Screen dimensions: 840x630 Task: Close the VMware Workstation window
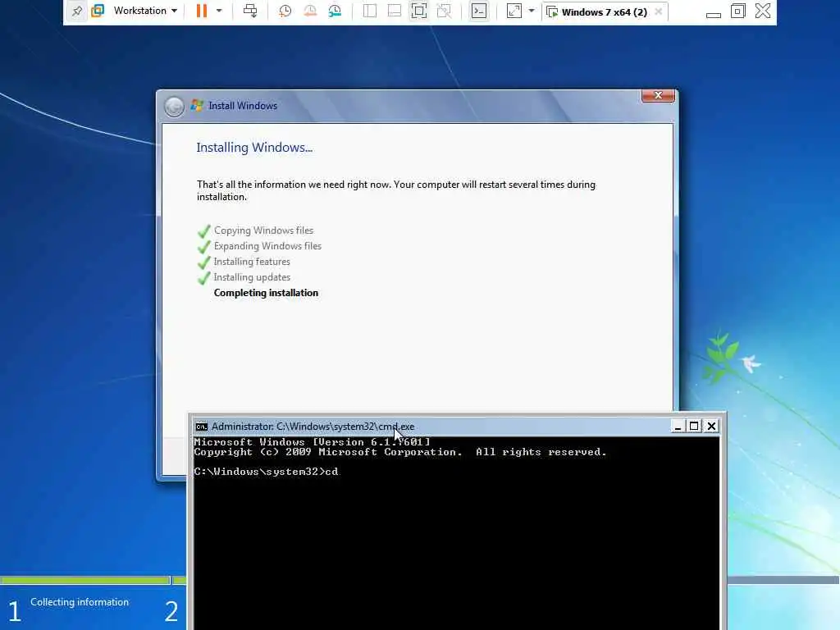click(763, 11)
